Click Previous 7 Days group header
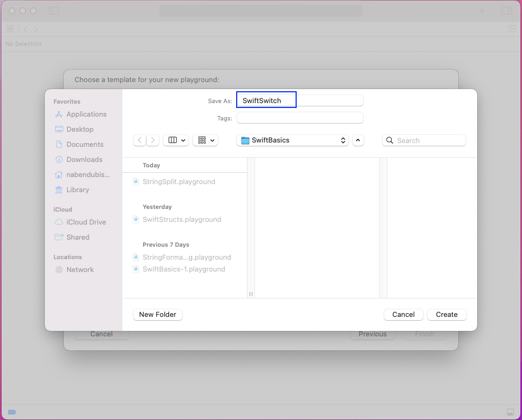The width and height of the screenshot is (522, 420). click(x=166, y=245)
